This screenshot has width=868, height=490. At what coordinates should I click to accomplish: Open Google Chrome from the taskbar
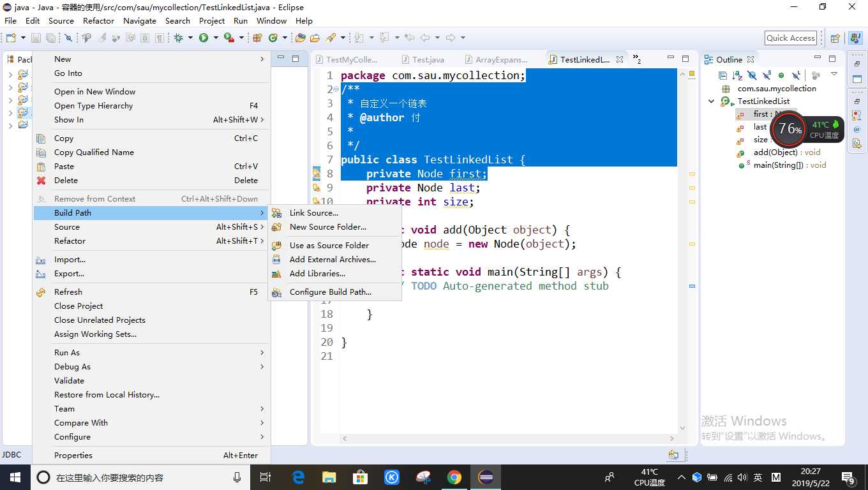tap(454, 477)
